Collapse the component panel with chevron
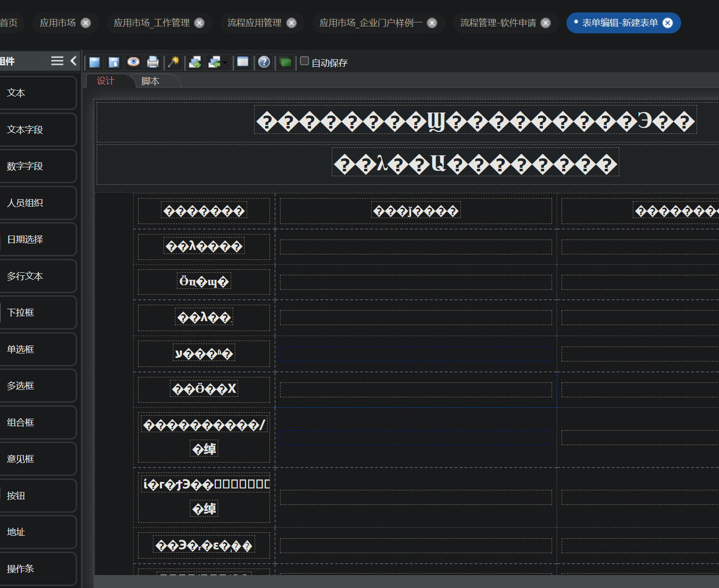This screenshot has height=588, width=719. 74,61
